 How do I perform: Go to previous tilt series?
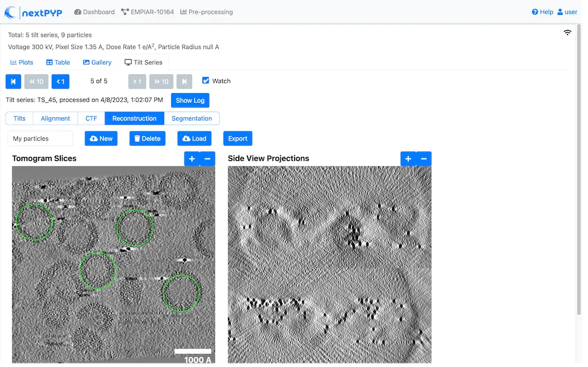[x=60, y=82]
